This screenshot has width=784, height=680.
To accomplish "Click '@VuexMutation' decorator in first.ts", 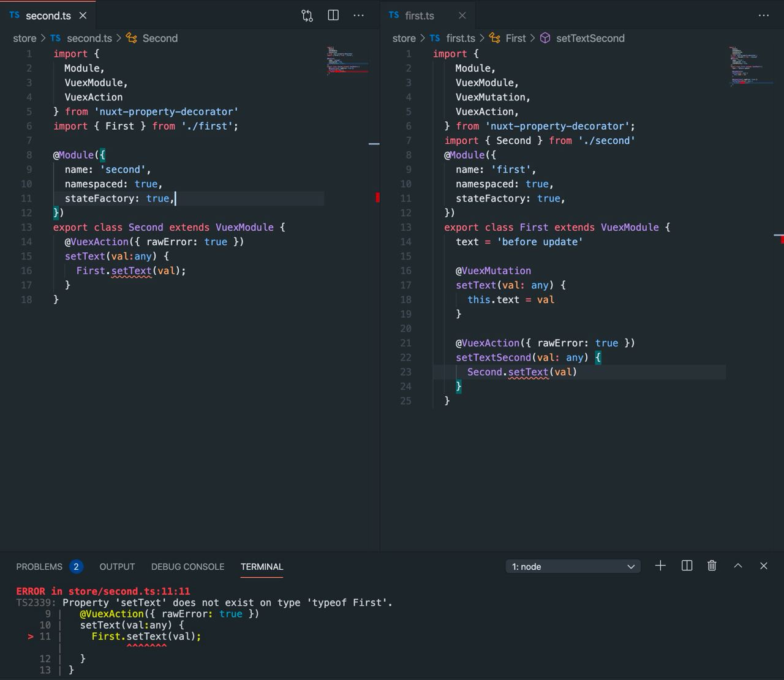I will 493,271.
